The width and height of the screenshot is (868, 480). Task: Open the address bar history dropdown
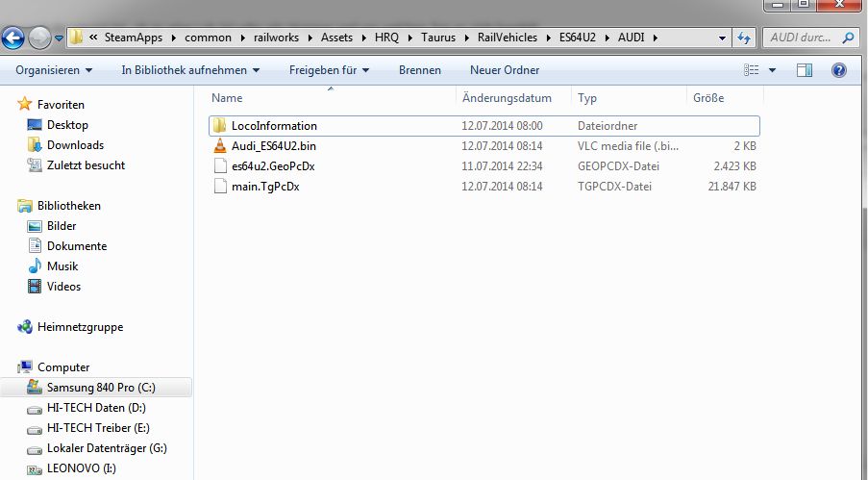(722, 38)
